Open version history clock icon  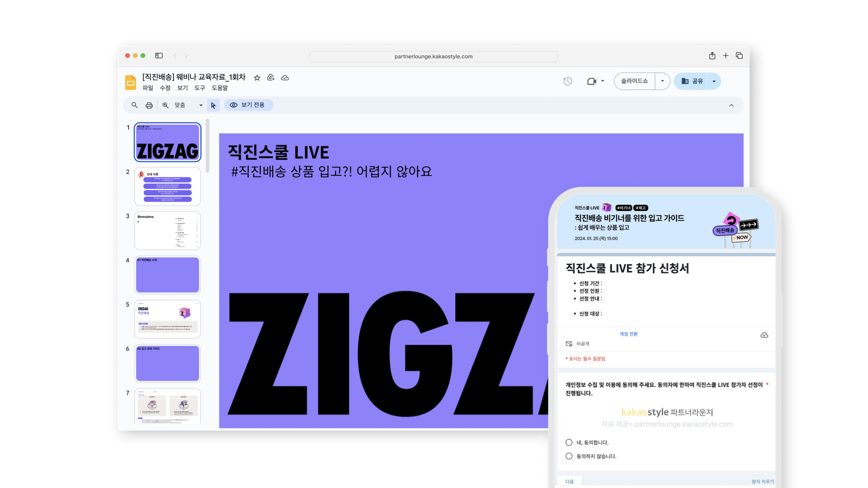coord(568,81)
